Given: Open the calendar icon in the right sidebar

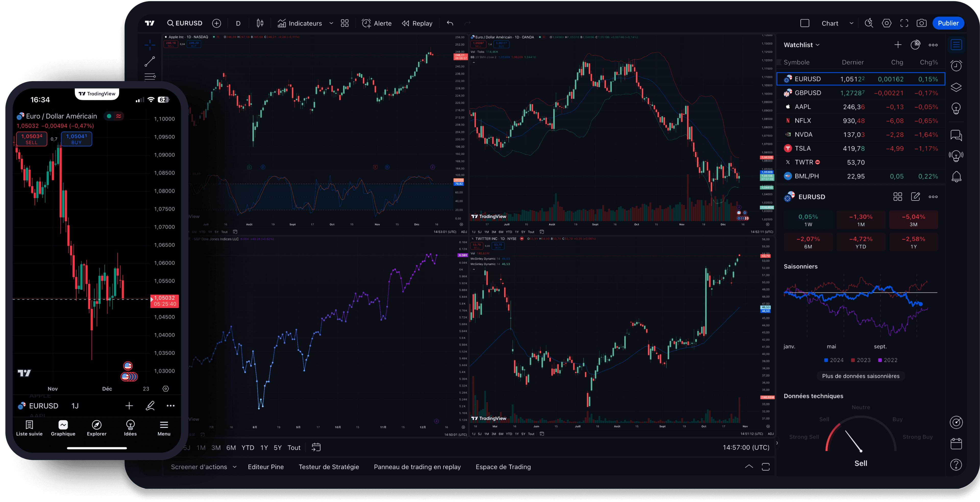Looking at the screenshot, I should click(x=956, y=444).
